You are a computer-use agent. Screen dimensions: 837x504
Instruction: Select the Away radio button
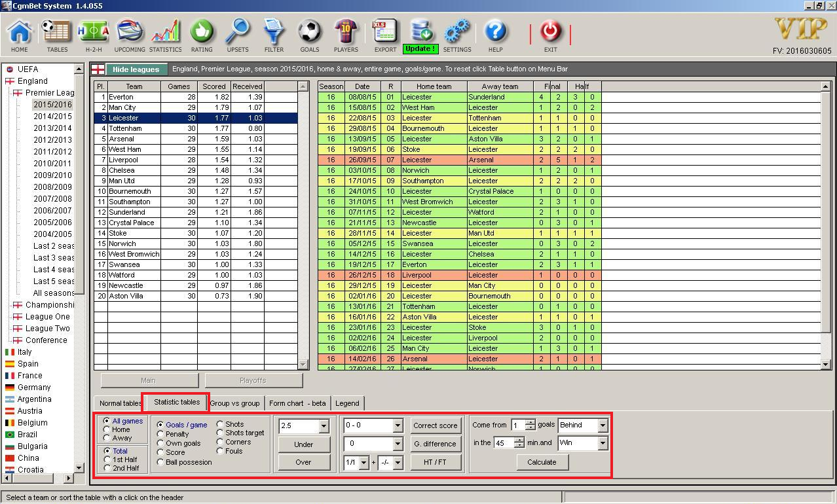click(107, 438)
